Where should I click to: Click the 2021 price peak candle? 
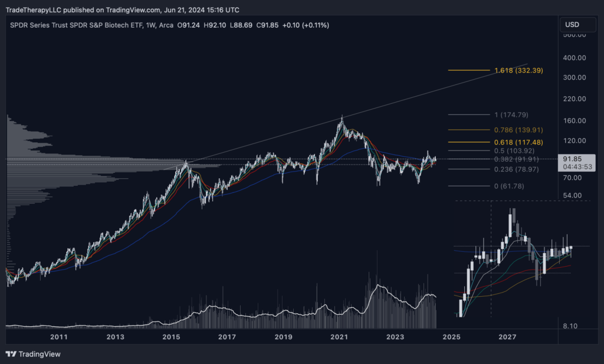click(341, 120)
